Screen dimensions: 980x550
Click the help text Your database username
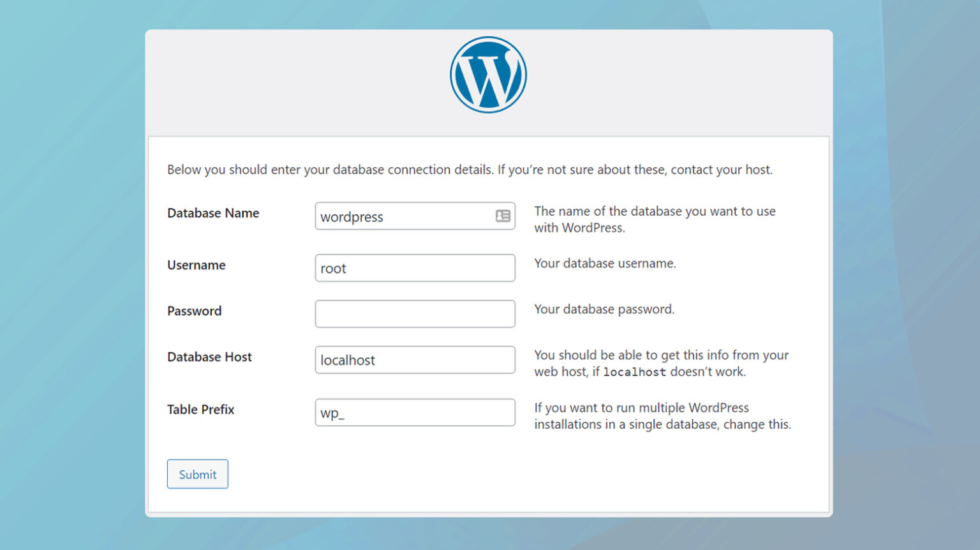(605, 263)
